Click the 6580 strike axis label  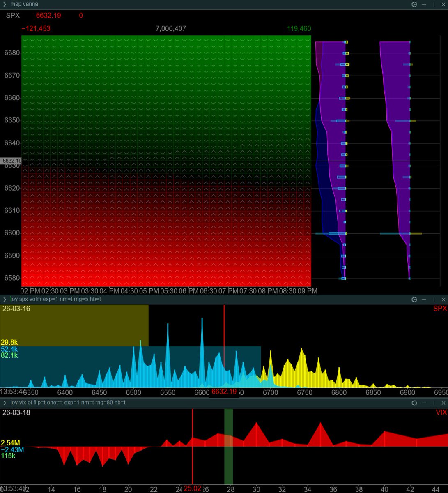pos(12,278)
